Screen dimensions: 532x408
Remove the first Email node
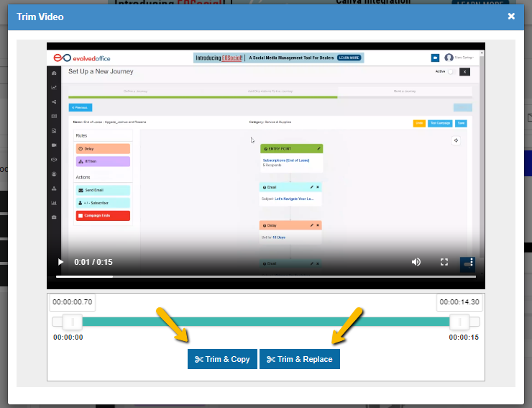(x=318, y=187)
